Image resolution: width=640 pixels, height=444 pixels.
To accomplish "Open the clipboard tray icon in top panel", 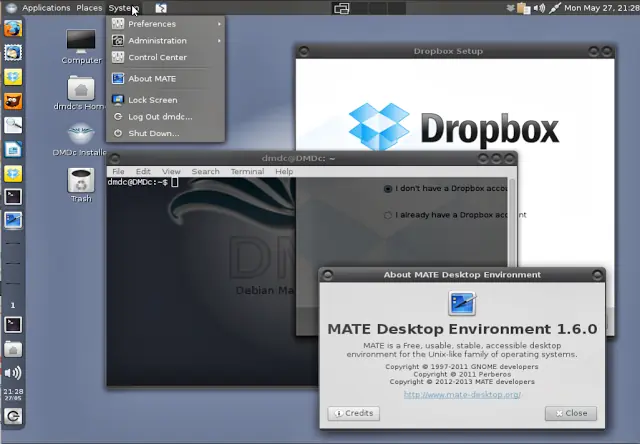I will click(523, 8).
